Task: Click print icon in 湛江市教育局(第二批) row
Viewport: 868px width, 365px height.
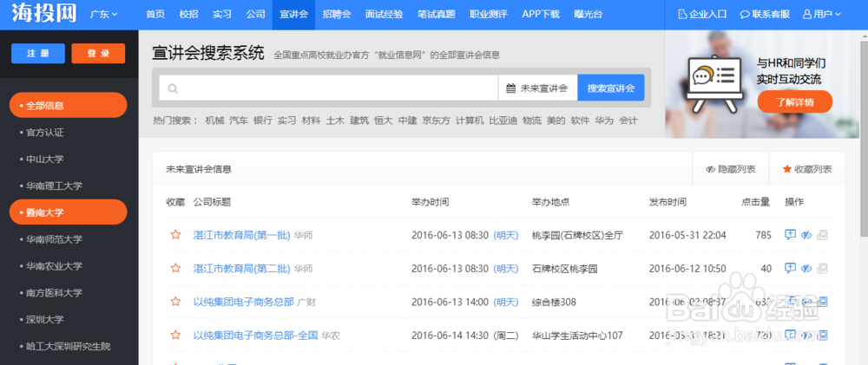Action: [x=822, y=268]
